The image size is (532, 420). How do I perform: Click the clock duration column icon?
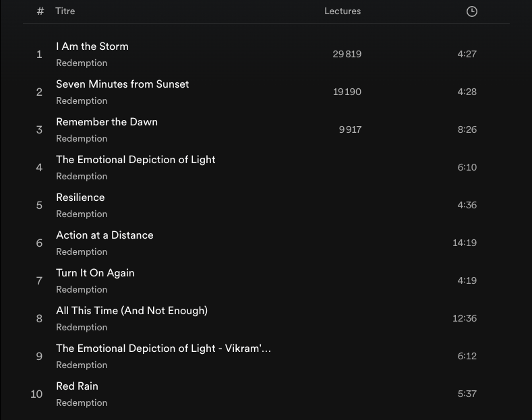pos(471,11)
